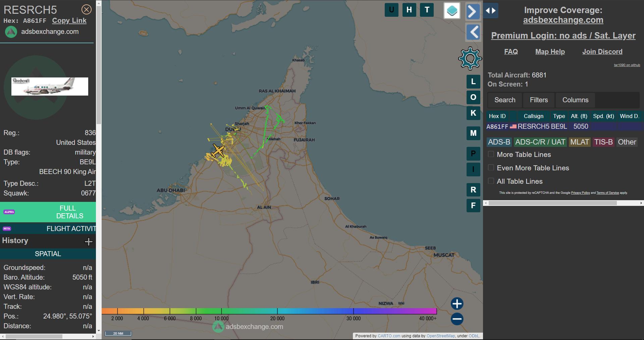This screenshot has width=644, height=340.
Task: Click the O map button
Action: pos(473,97)
